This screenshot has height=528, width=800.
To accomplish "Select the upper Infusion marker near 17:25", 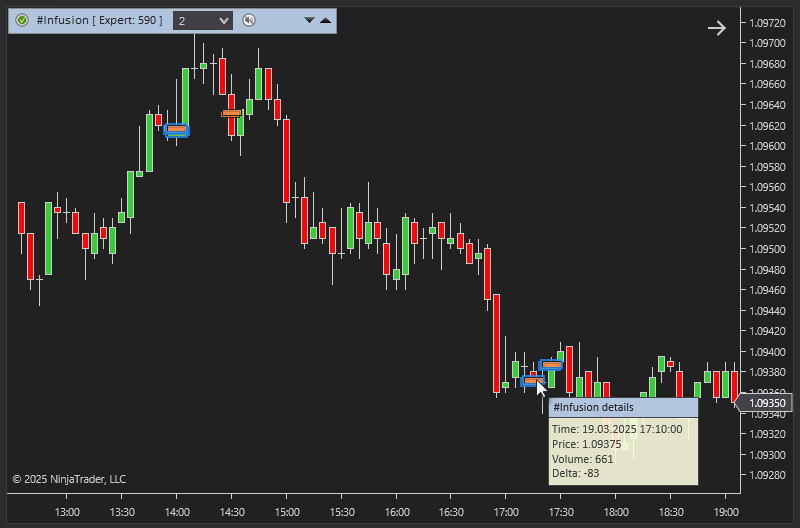I will [x=551, y=365].
